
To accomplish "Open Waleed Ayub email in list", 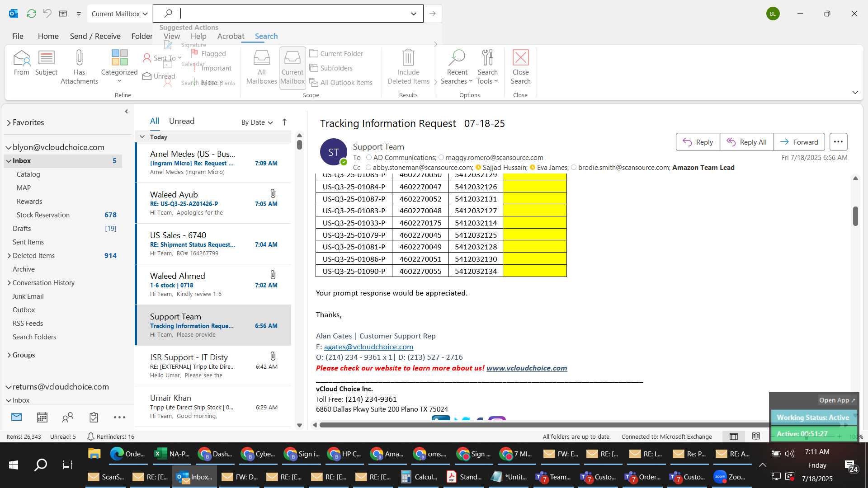I will tap(213, 203).
